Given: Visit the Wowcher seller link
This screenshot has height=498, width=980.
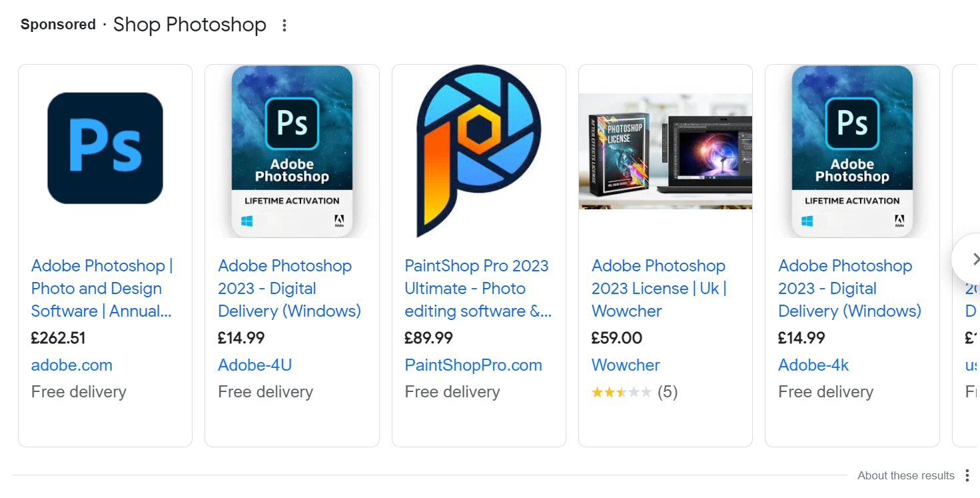Looking at the screenshot, I should [x=626, y=365].
